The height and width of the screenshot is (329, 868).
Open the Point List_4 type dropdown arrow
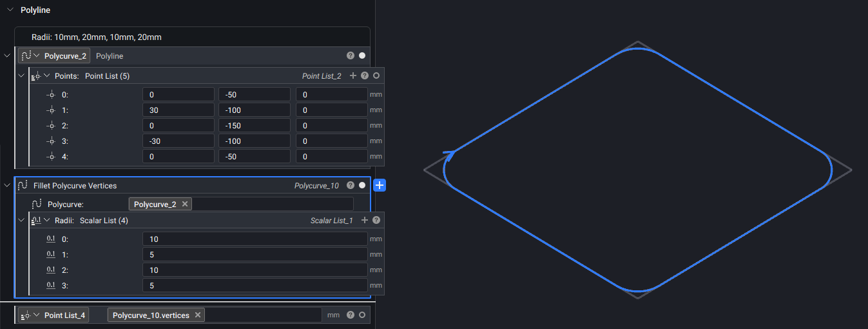click(36, 315)
